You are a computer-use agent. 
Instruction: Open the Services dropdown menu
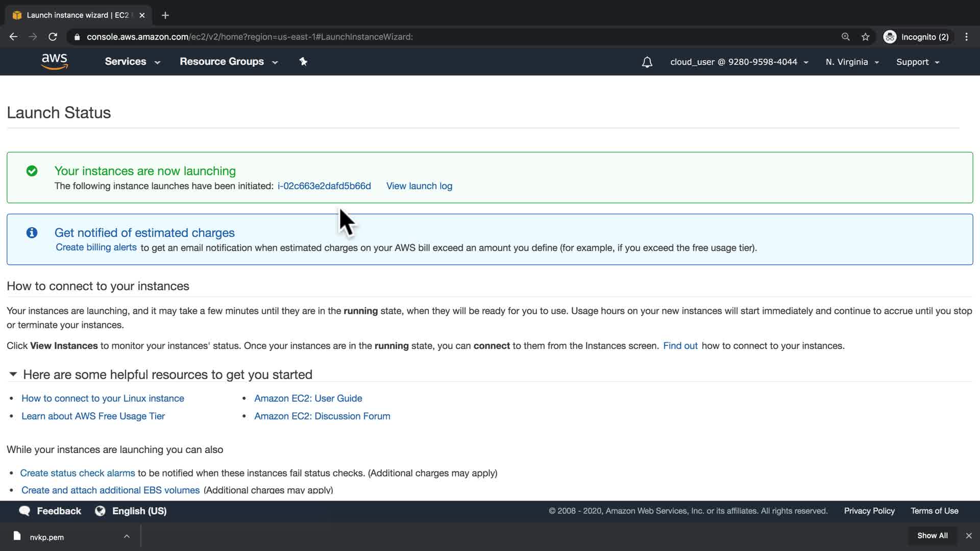132,62
